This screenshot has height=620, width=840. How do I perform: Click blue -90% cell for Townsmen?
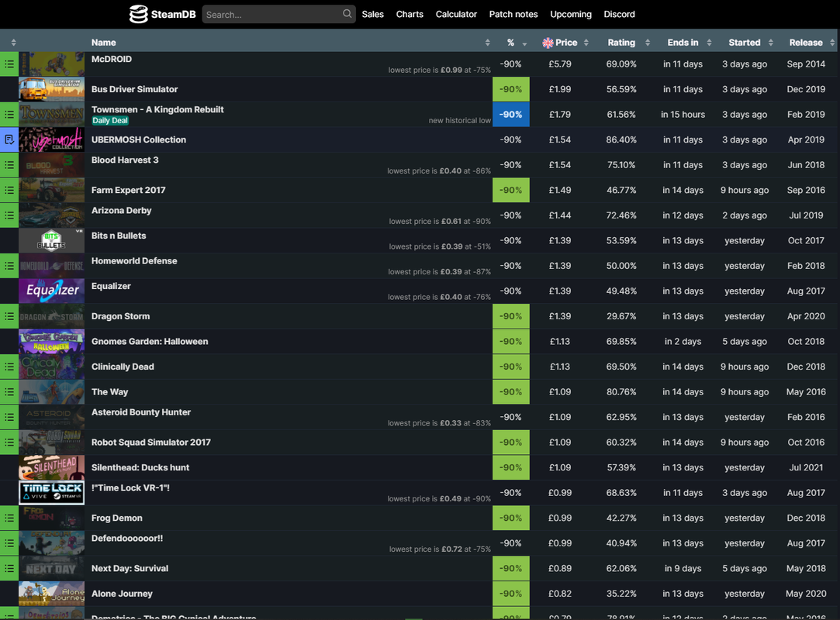pyautogui.click(x=511, y=115)
